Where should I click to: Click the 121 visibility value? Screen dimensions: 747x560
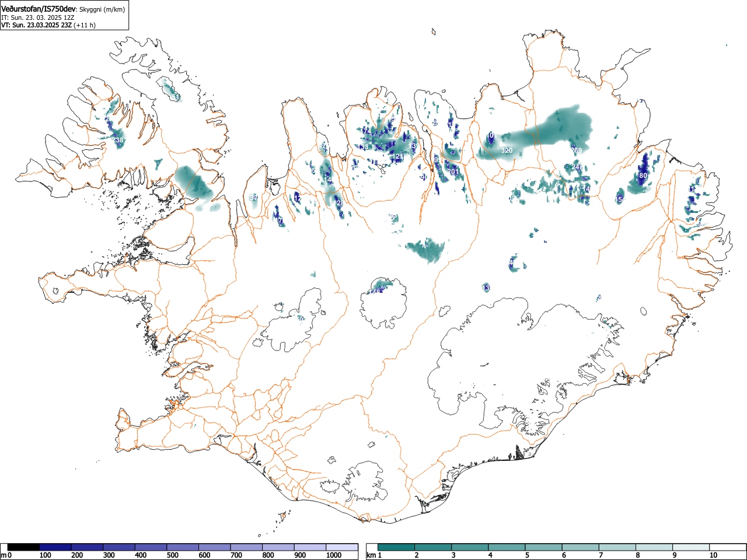pos(397,157)
